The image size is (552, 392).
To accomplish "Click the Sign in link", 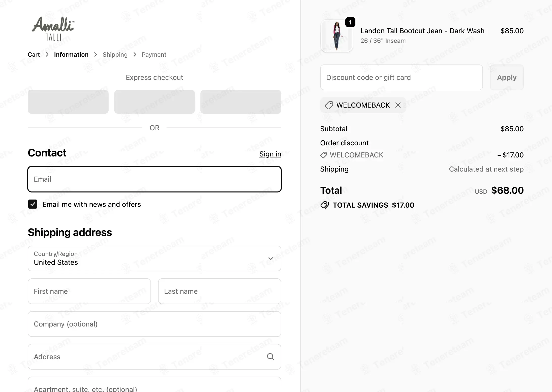I will coord(270,154).
